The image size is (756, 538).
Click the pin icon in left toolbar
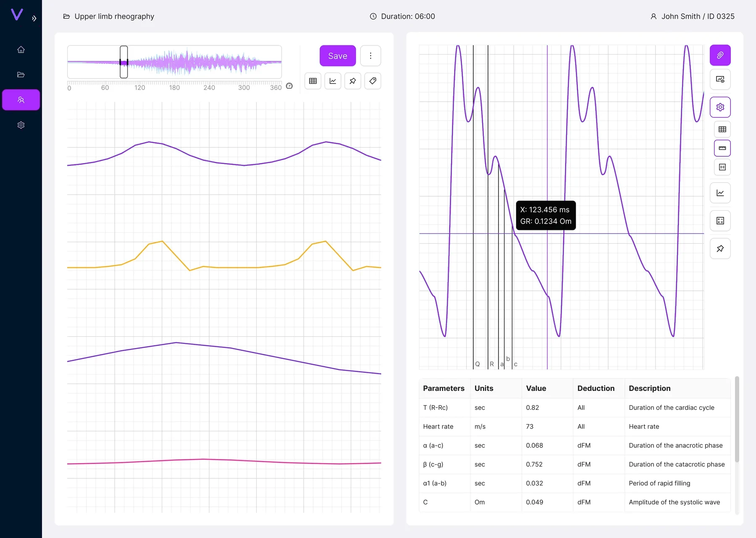pyautogui.click(x=353, y=81)
